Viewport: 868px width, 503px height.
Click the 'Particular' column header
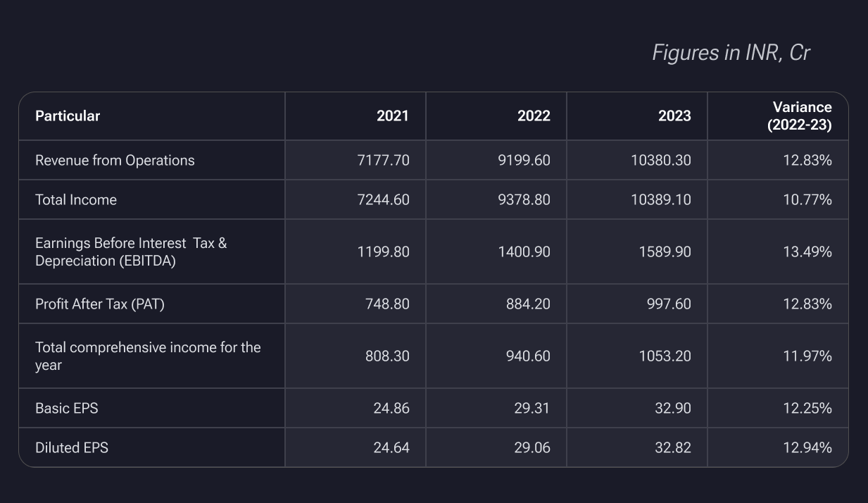(x=68, y=116)
